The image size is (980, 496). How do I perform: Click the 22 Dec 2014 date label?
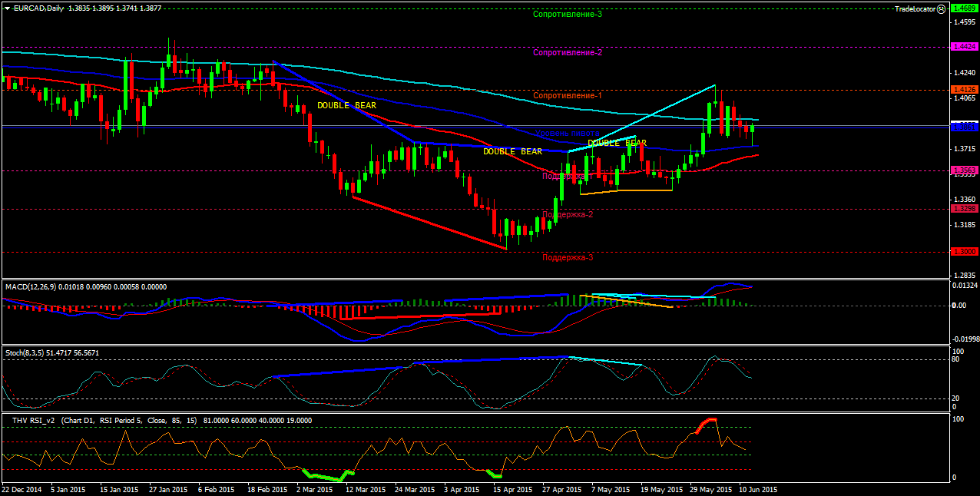[x=22, y=489]
